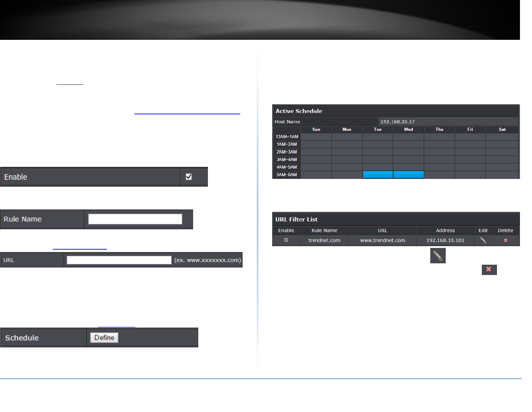Image resolution: width=532 pixels, height=412 pixels.
Task: Click the Address column header
Action: click(445, 230)
